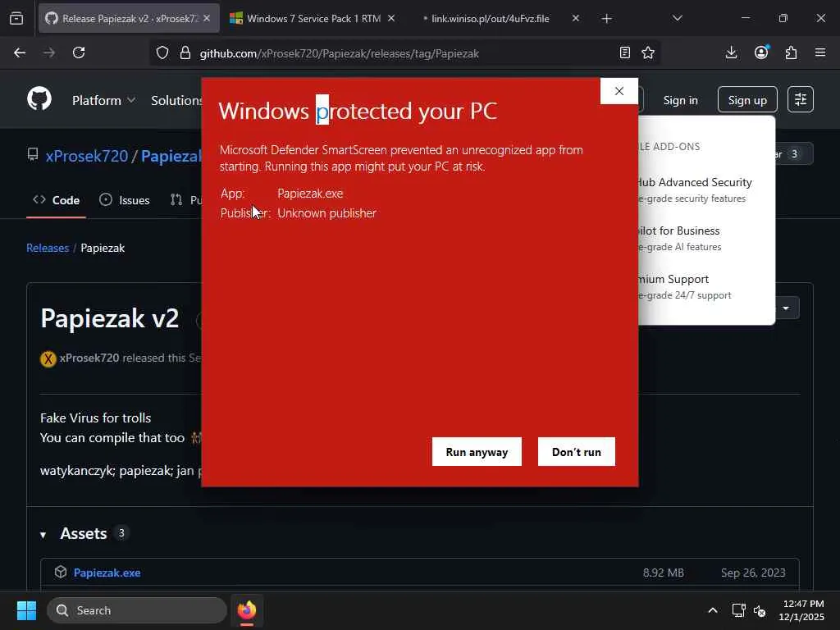Click the Papiezak v2 release title

pos(110,318)
